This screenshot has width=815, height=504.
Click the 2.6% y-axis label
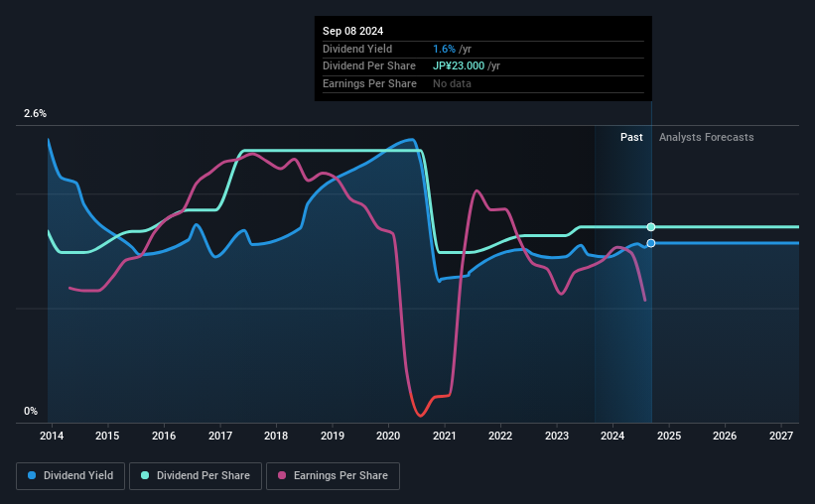point(35,114)
